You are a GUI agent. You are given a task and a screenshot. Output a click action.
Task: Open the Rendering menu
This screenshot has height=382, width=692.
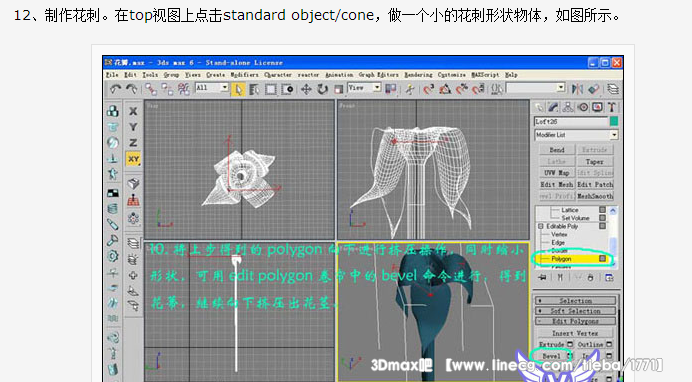pyautogui.click(x=418, y=75)
